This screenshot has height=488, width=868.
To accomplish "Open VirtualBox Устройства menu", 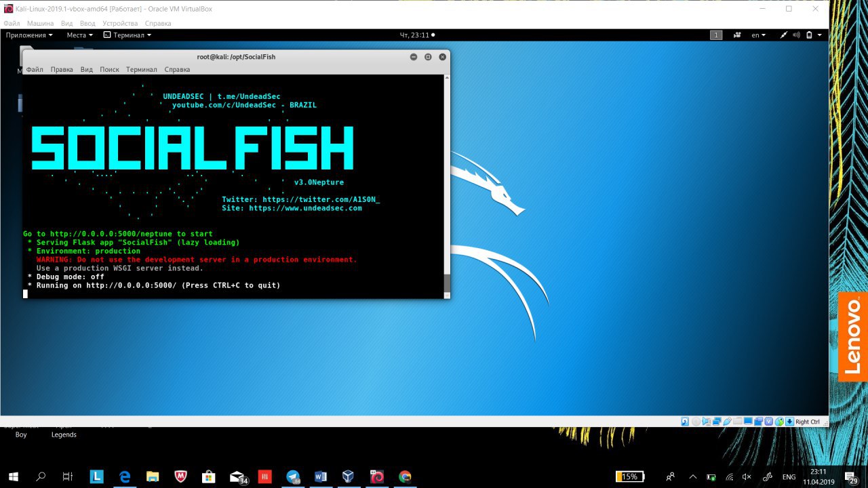I will click(120, 23).
